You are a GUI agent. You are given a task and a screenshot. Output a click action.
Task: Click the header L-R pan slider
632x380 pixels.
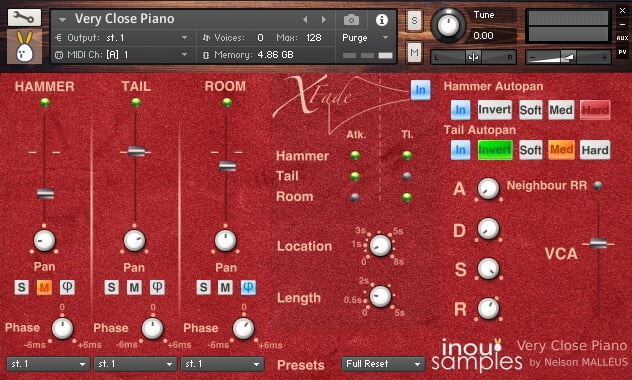(x=474, y=58)
